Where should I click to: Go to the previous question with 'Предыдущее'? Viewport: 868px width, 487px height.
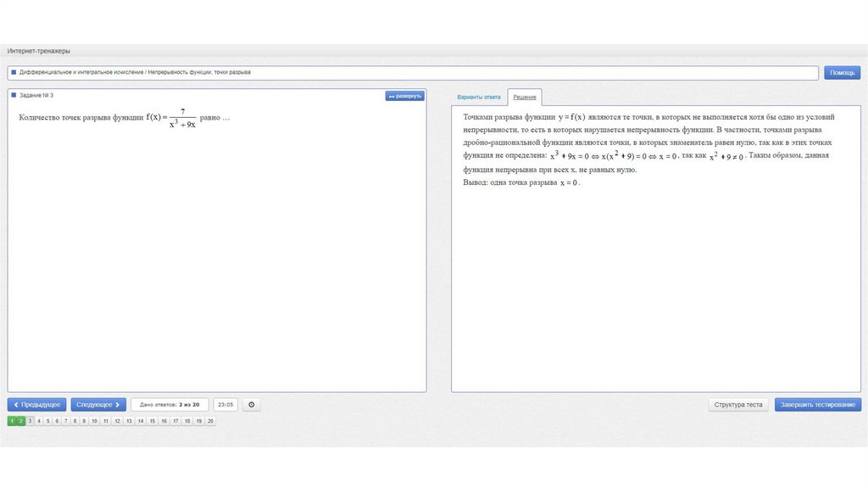coord(36,405)
